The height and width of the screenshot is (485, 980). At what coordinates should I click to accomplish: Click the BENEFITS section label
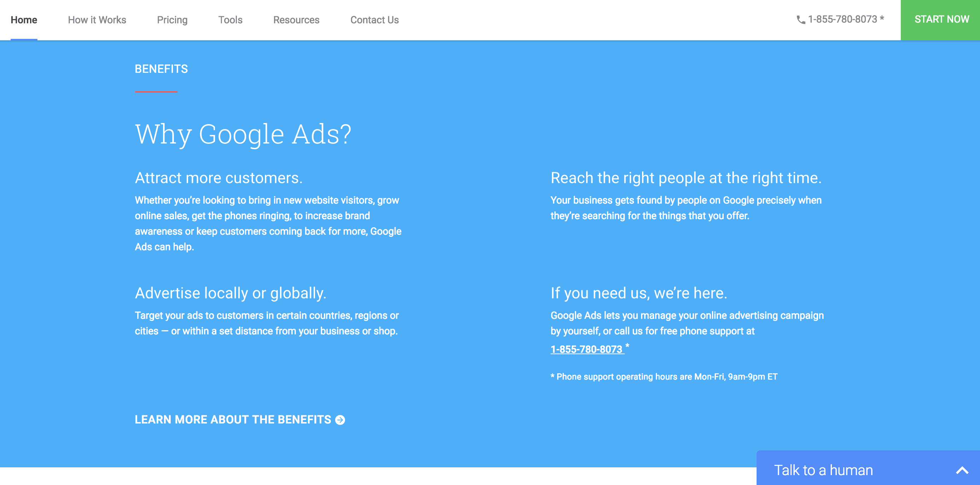click(x=161, y=69)
